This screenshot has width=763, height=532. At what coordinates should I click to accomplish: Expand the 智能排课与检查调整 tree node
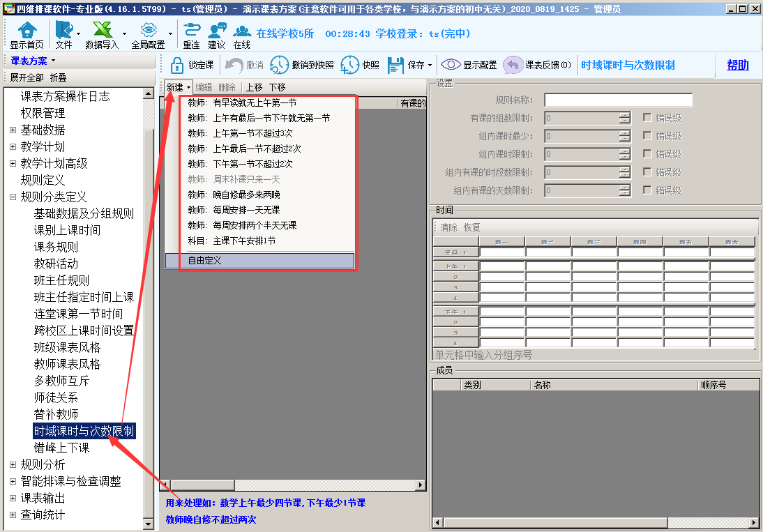[x=13, y=481]
